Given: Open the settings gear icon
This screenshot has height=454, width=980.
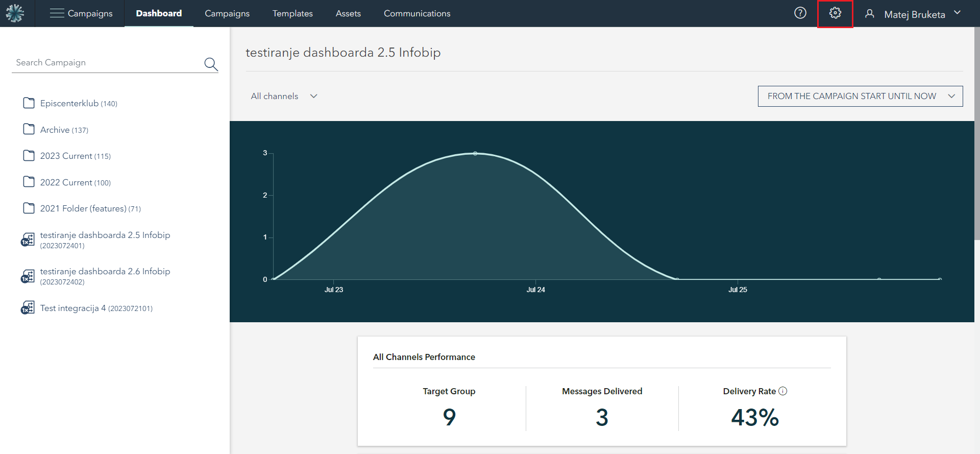Looking at the screenshot, I should [x=835, y=13].
